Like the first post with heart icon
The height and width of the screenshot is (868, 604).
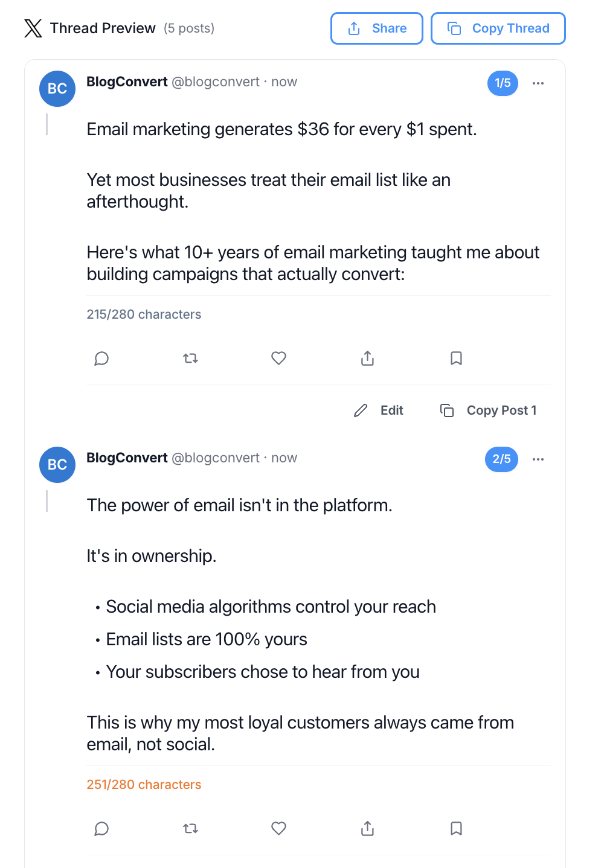[278, 359]
